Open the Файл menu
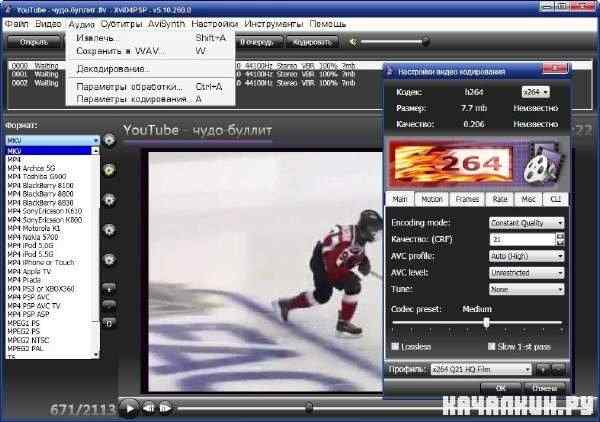 (x=16, y=24)
